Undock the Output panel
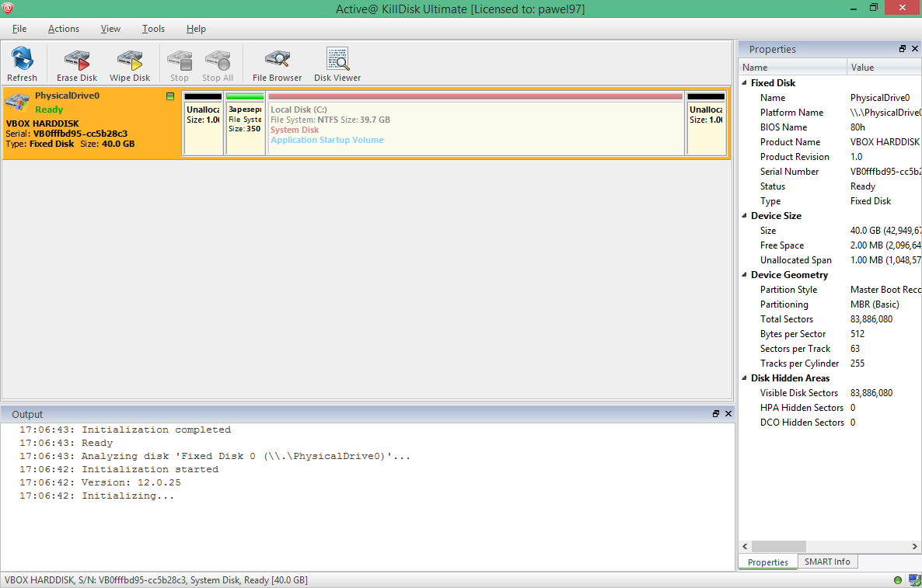The height and width of the screenshot is (588, 922). tap(716, 414)
